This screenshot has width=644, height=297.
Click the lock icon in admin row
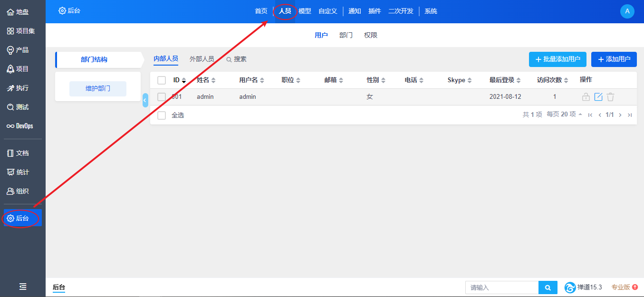tap(586, 97)
